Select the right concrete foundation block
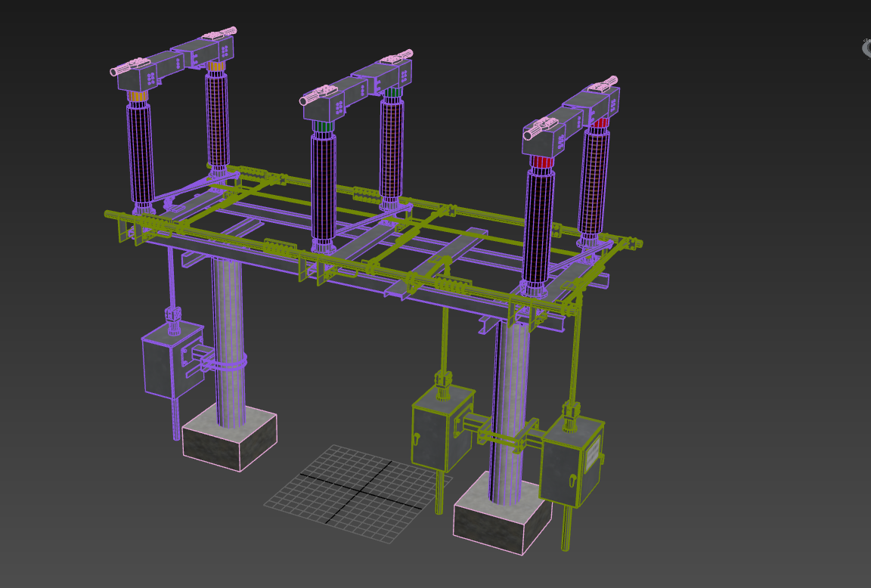Image resolution: width=871 pixels, height=588 pixels. [501, 519]
